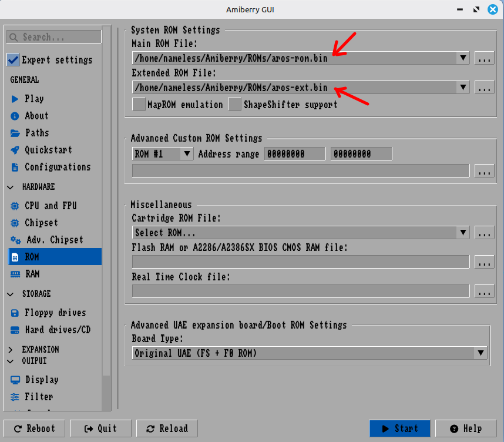
Task: Open the Quickstart panel
Action: 54,150
